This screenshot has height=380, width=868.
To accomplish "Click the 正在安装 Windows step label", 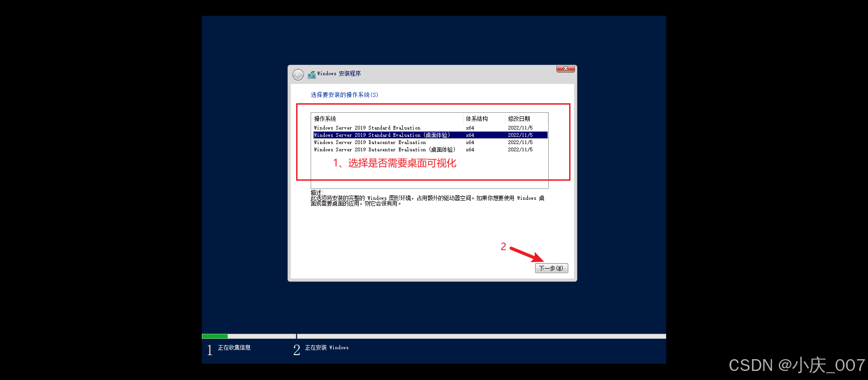I will click(x=327, y=348).
